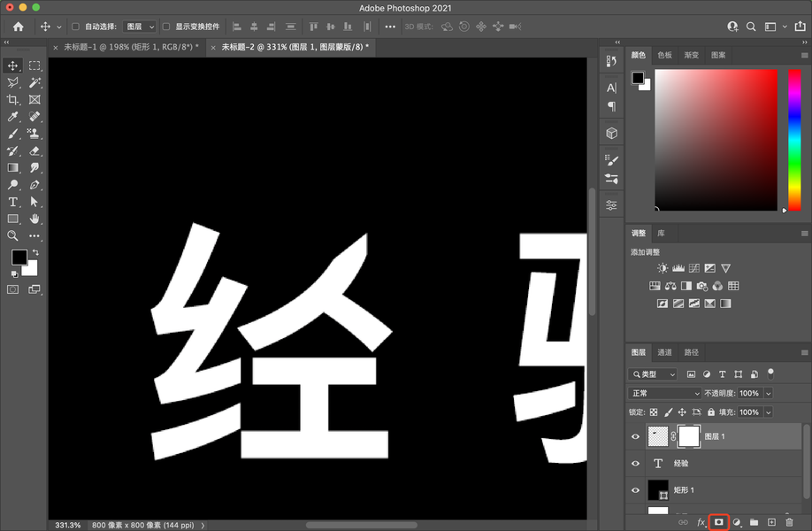Select the Eyedropper tool
This screenshot has height=531, width=812.
click(x=13, y=117)
